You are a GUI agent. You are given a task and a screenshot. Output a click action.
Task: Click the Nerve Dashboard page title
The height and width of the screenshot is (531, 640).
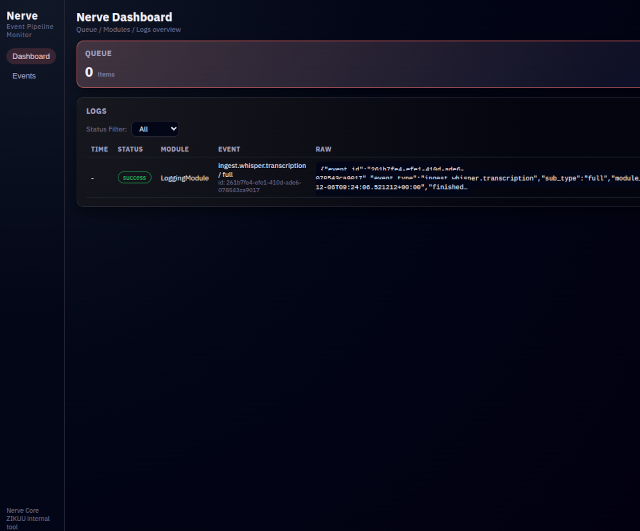[124, 17]
